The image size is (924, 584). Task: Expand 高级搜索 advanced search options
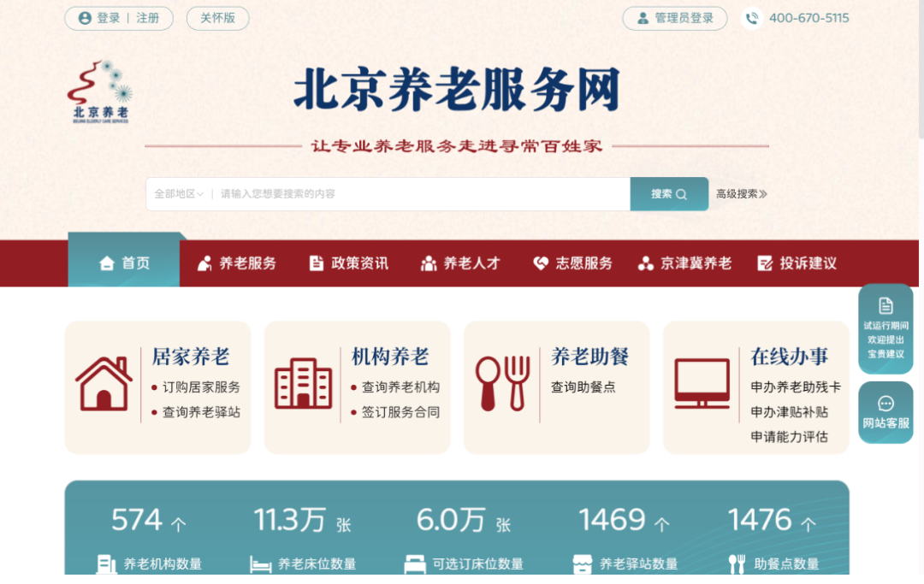coord(741,194)
